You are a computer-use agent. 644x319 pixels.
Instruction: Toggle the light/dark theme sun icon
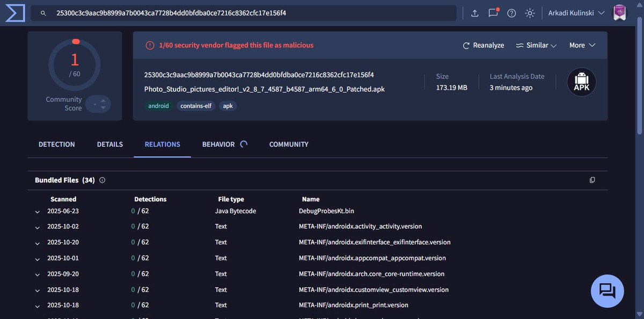coord(530,13)
